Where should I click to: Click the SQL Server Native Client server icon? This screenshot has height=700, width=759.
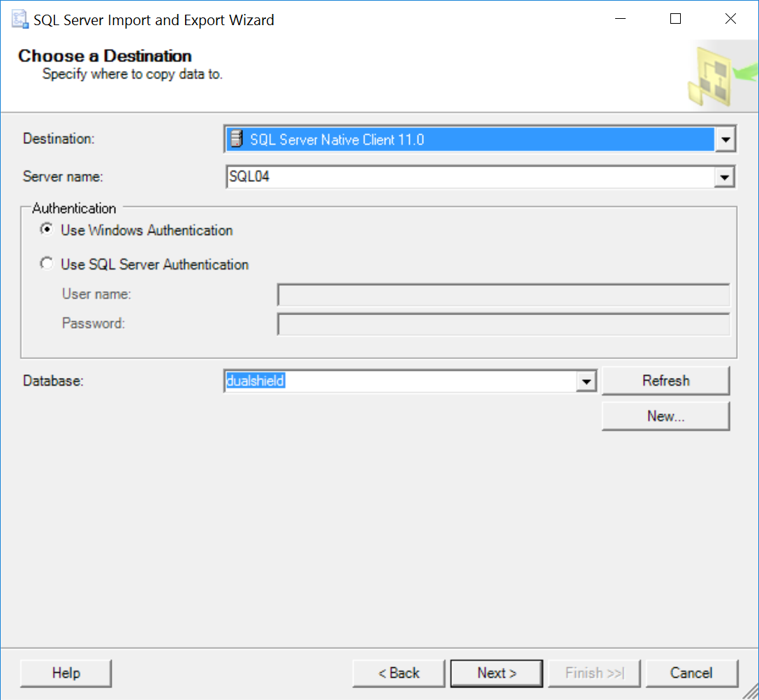tap(236, 139)
